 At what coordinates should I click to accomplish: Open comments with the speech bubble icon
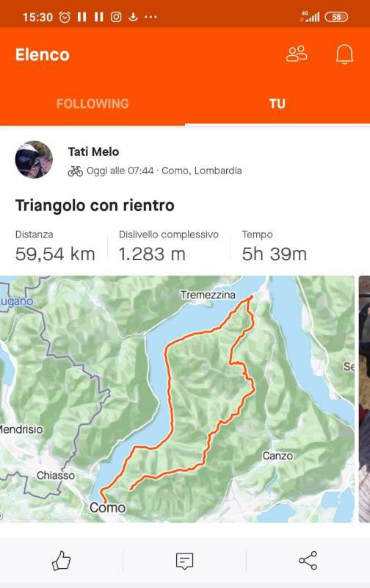(184, 561)
